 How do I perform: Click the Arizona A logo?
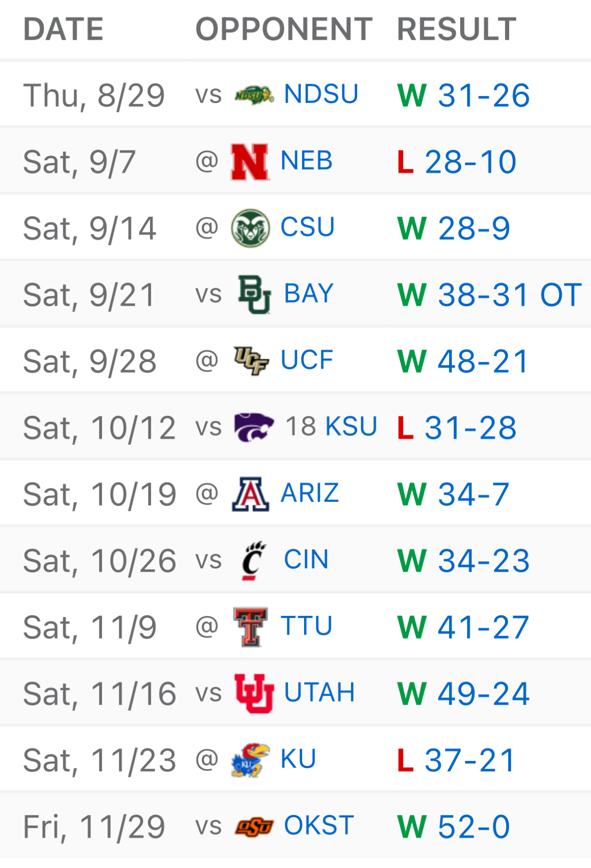tap(250, 494)
